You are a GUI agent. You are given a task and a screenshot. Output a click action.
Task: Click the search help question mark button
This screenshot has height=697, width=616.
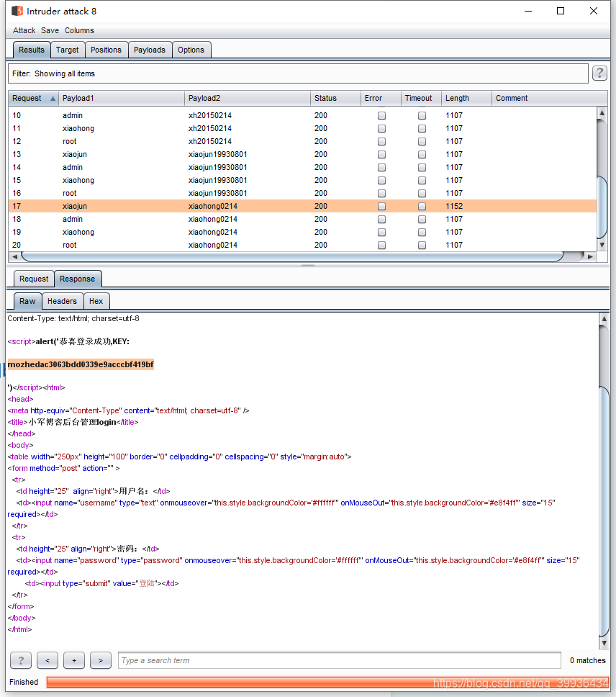21,660
